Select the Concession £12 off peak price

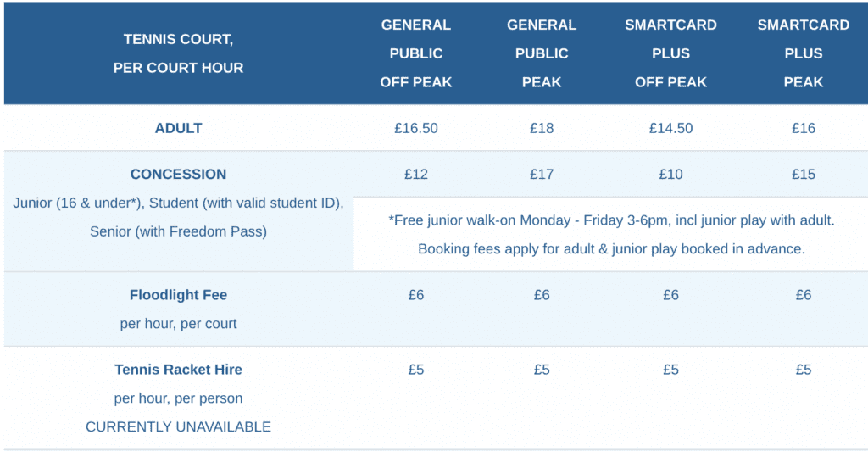tap(415, 174)
